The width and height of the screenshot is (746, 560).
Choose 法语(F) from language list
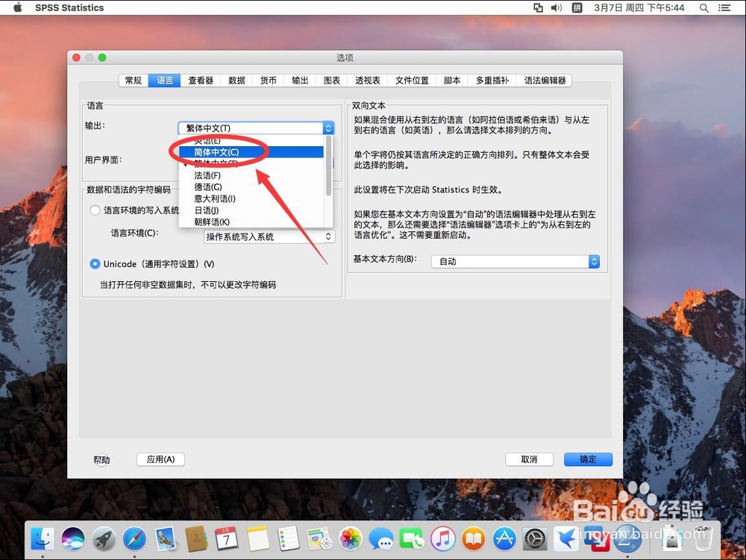pos(251,175)
